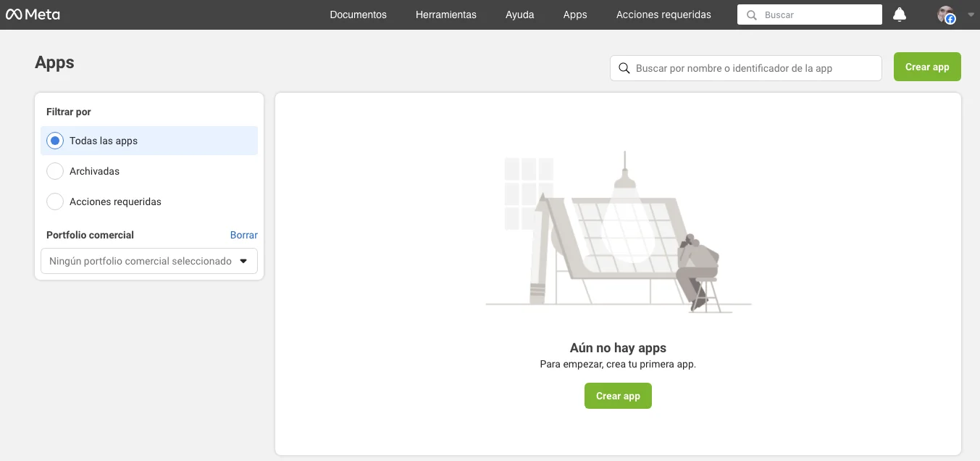Click the Portfolio comercial label

point(90,235)
